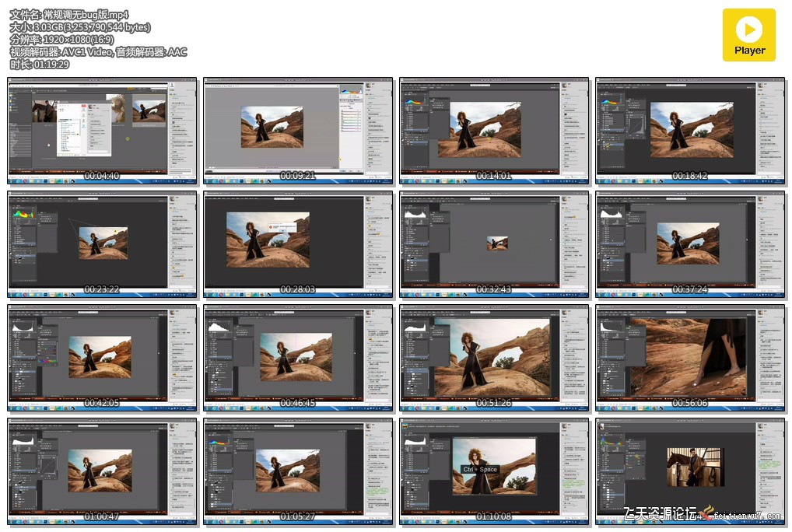Click the yellow Player logo icon
Viewport: 792px width, 532px height.
(x=749, y=35)
